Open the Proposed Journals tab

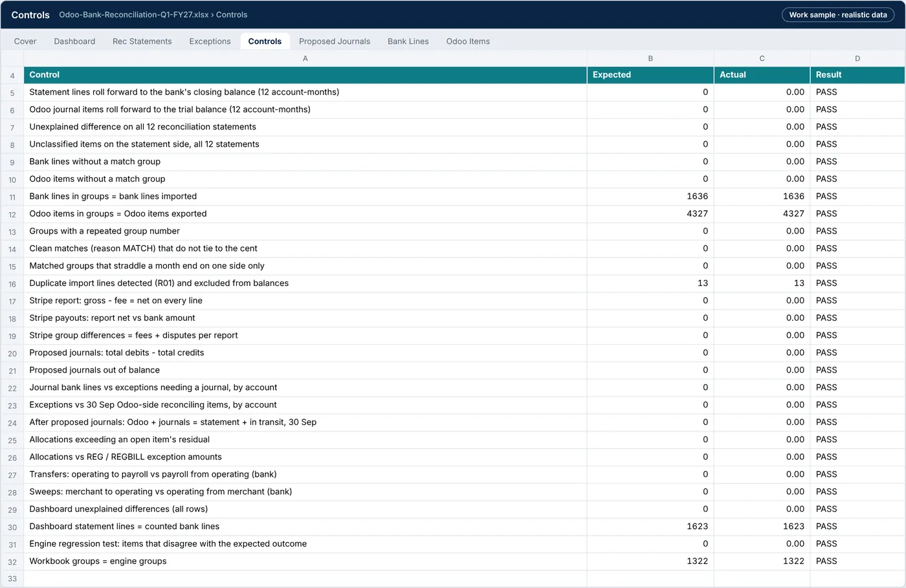pos(335,41)
